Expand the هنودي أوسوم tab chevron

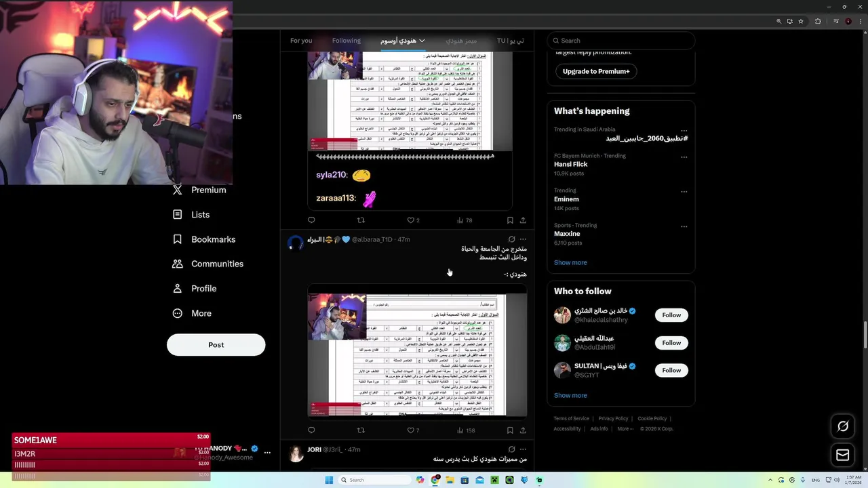pos(422,41)
